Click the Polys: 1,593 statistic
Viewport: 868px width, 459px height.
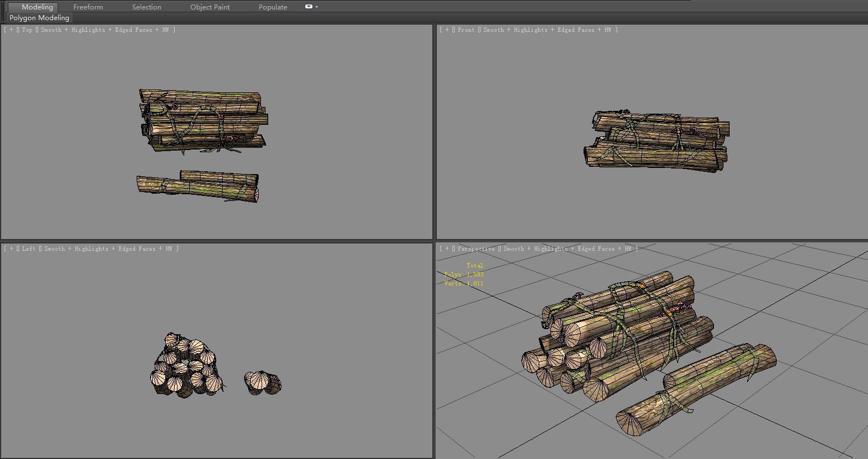464,274
